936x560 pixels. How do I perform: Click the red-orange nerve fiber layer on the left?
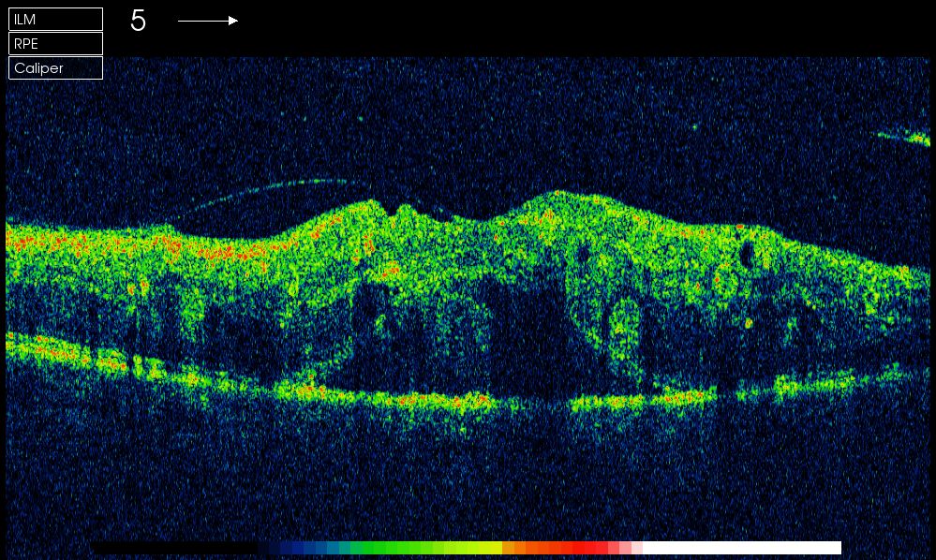(x=119, y=244)
